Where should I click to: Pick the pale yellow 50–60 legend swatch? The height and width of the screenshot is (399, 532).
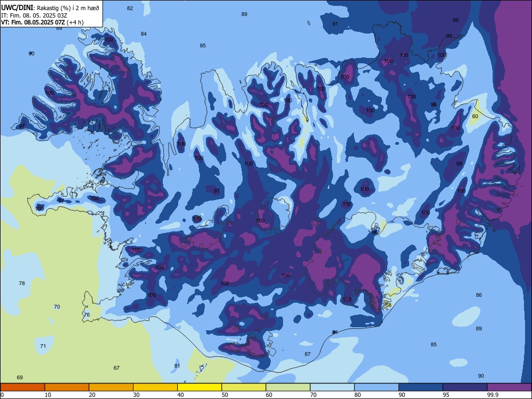click(x=244, y=387)
